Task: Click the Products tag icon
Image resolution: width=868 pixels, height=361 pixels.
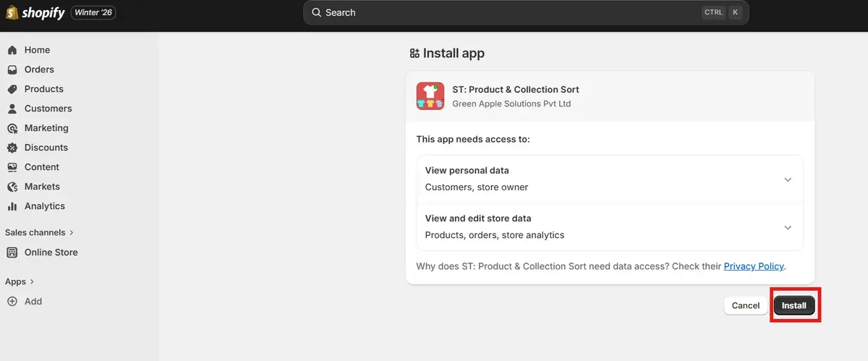Action: click(12, 89)
